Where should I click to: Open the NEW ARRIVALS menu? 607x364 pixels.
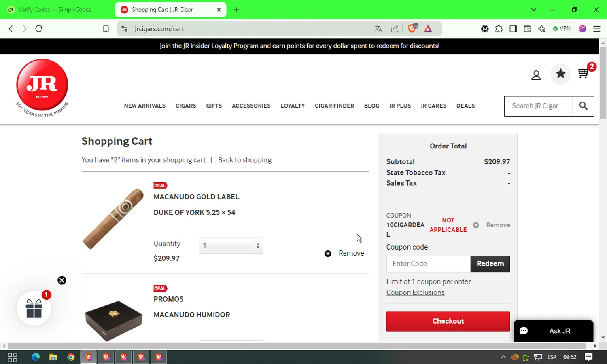tap(145, 106)
